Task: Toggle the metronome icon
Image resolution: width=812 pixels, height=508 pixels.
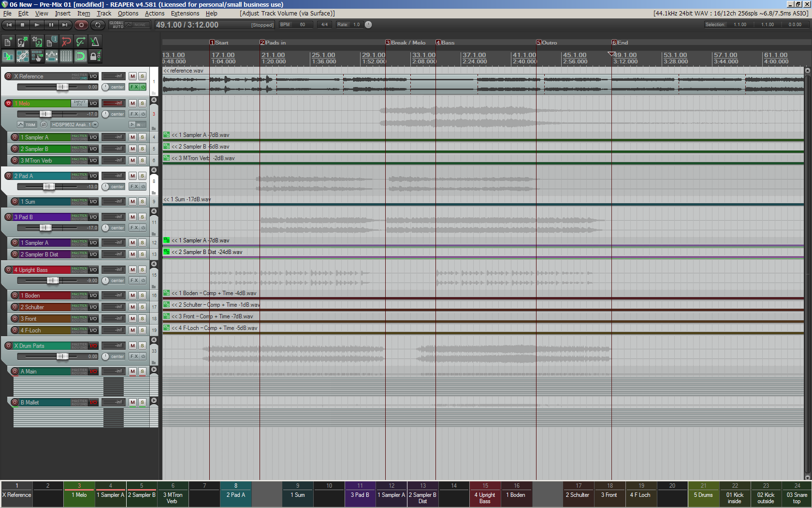Action: pyautogui.click(x=95, y=42)
